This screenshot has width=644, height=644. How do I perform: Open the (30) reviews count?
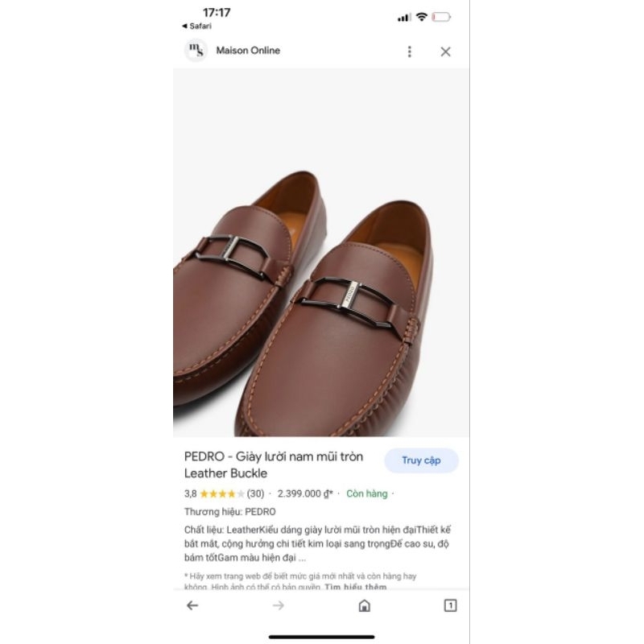click(255, 493)
